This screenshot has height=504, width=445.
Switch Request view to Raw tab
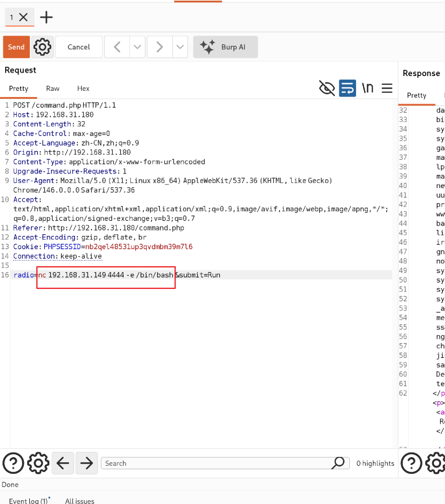coord(53,88)
